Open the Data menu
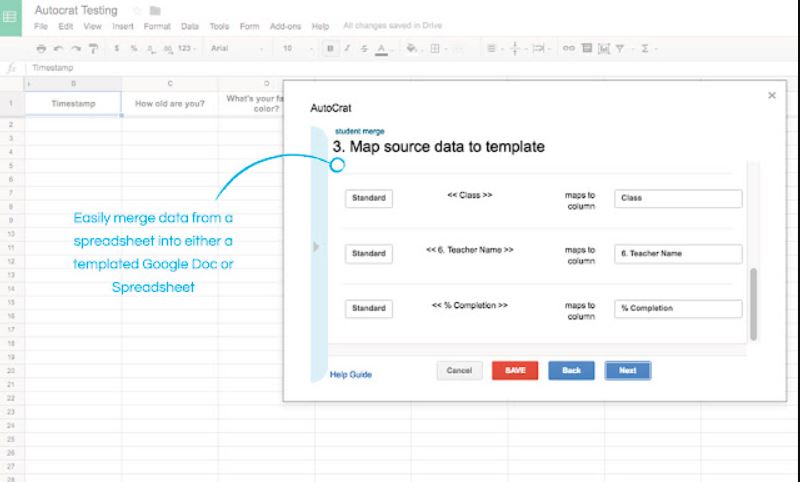Viewport: 800px width, 482px height. coord(189,26)
